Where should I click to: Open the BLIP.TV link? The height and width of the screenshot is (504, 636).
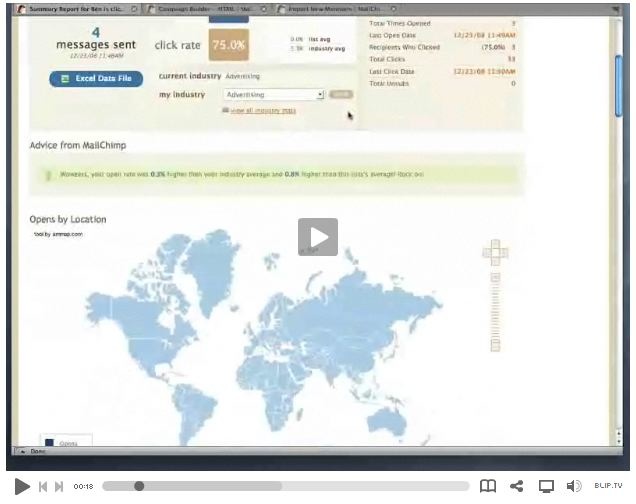(608, 485)
